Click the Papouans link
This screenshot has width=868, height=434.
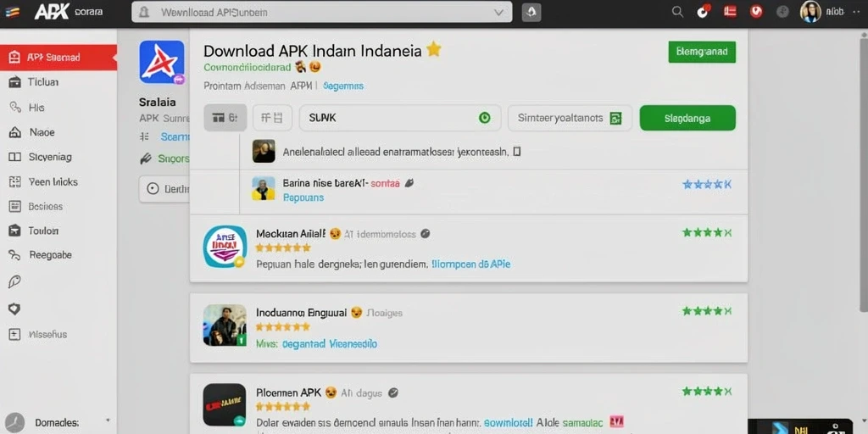click(303, 198)
